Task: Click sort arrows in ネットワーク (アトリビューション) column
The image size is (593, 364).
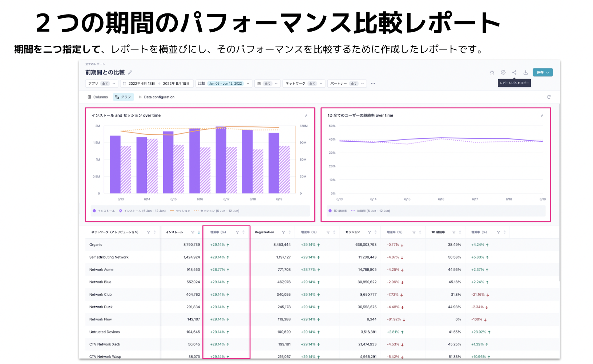Action: click(x=155, y=232)
